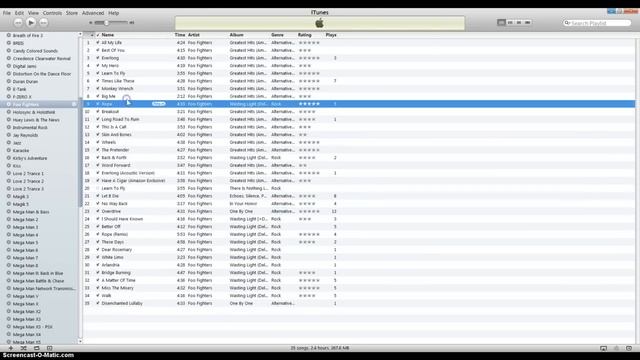Click the playlist icon next to Karaoke
Viewport: 640px width, 360px height.
click(x=9, y=150)
